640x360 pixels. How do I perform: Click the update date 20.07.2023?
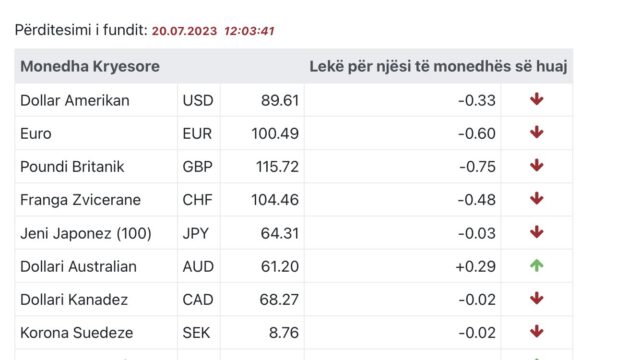click(x=184, y=31)
